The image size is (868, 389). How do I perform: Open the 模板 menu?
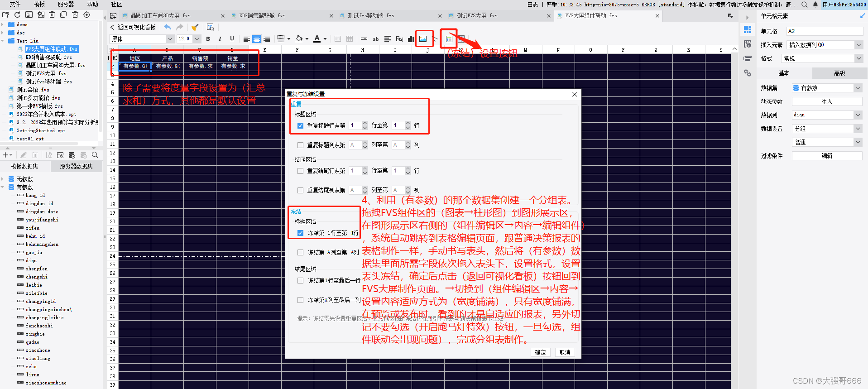pyautogui.click(x=39, y=5)
